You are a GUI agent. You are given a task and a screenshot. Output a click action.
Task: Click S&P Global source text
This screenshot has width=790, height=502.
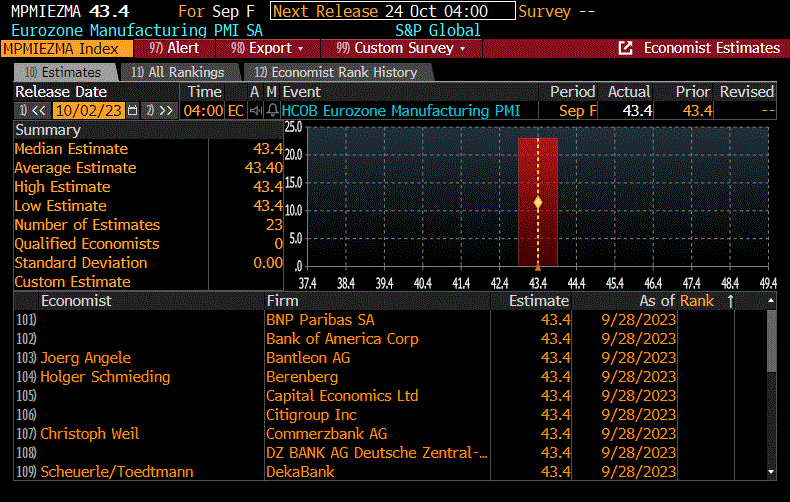click(437, 30)
